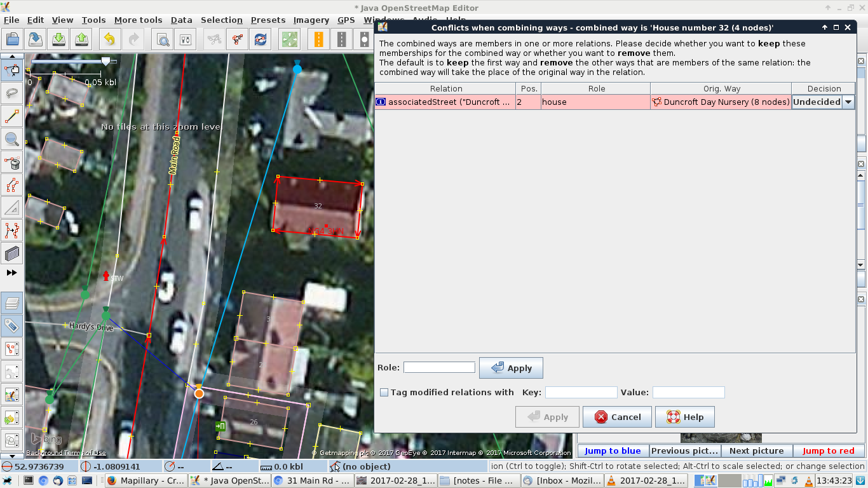Click the longitude value -1.0809141
Screen dimensions: 868x488
(117, 466)
